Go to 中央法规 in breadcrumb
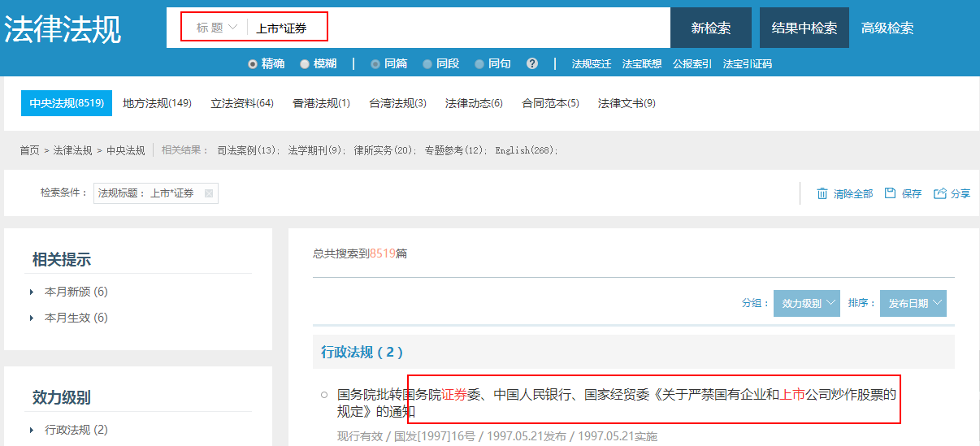Image resolution: width=980 pixels, height=446 pixels. point(126,150)
